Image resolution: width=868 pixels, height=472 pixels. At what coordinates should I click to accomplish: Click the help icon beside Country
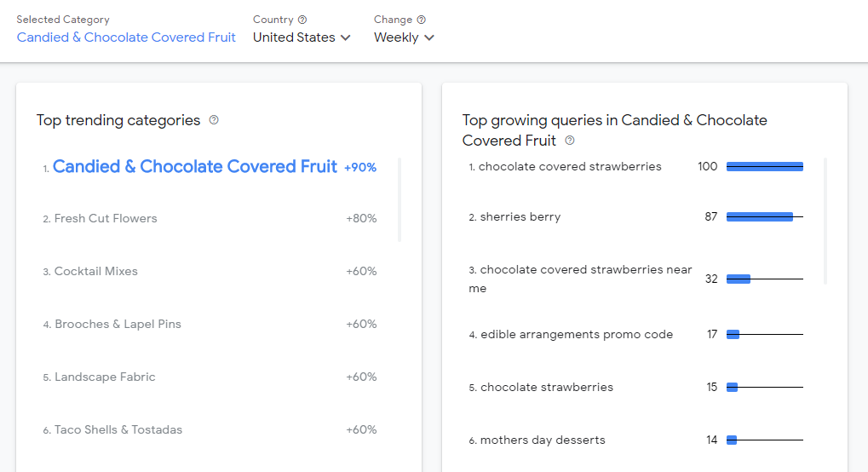click(x=302, y=20)
